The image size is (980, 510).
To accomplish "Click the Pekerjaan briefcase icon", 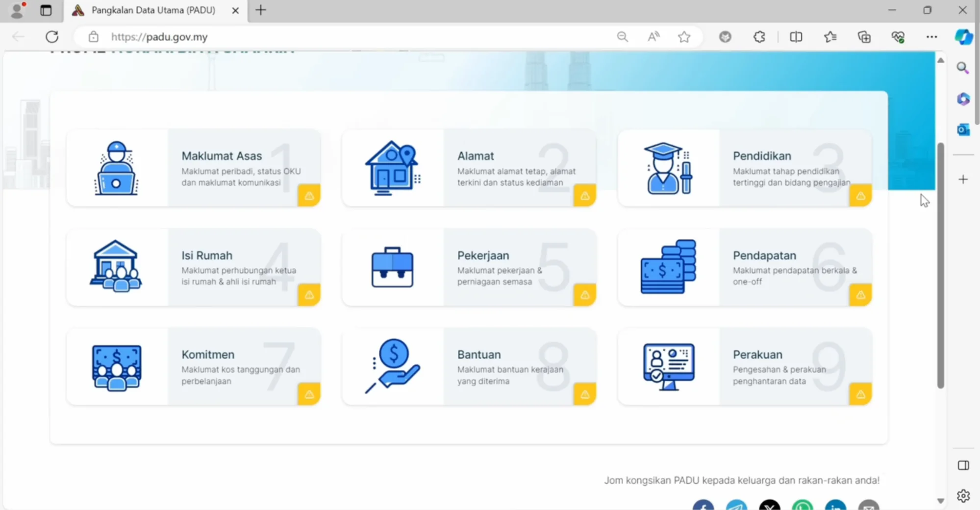I will click(x=392, y=267).
